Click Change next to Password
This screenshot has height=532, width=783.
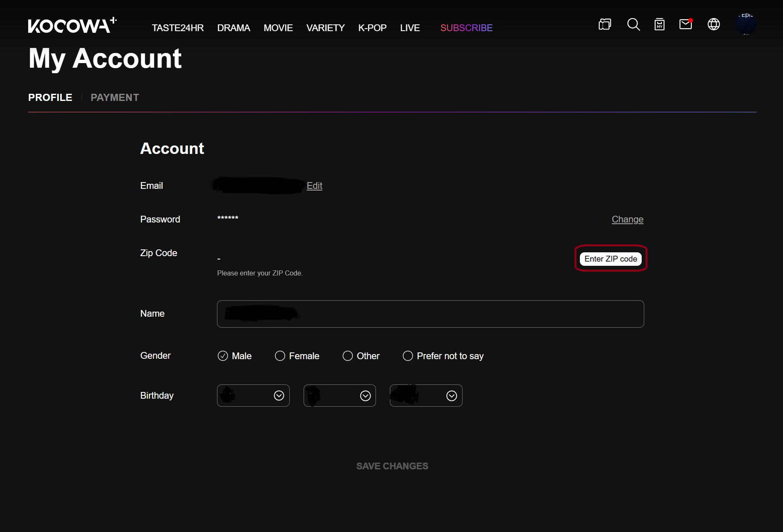coord(627,220)
